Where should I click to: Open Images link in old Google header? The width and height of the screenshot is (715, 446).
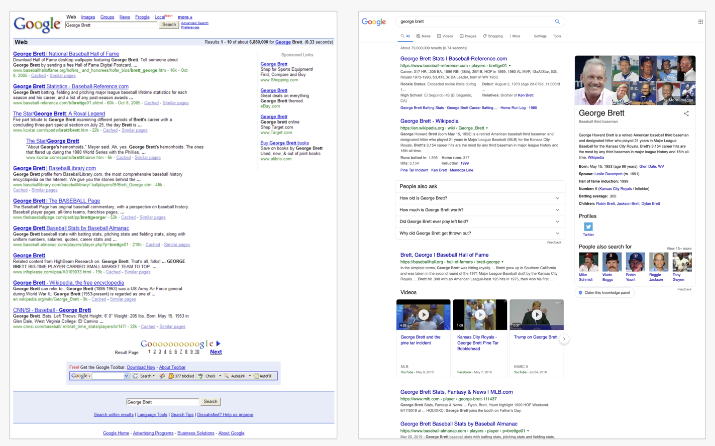[x=88, y=17]
